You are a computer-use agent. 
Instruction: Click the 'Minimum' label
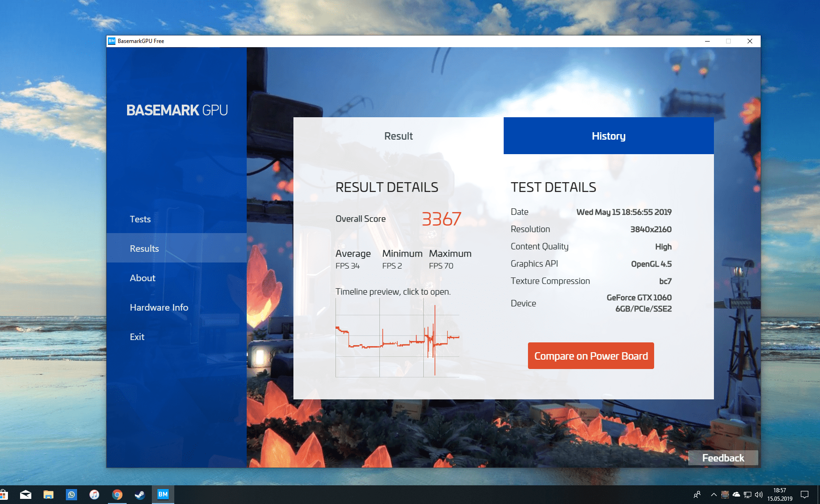click(402, 254)
